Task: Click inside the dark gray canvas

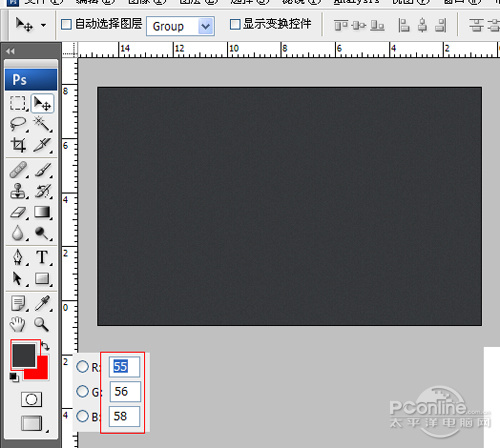Action: (289, 206)
